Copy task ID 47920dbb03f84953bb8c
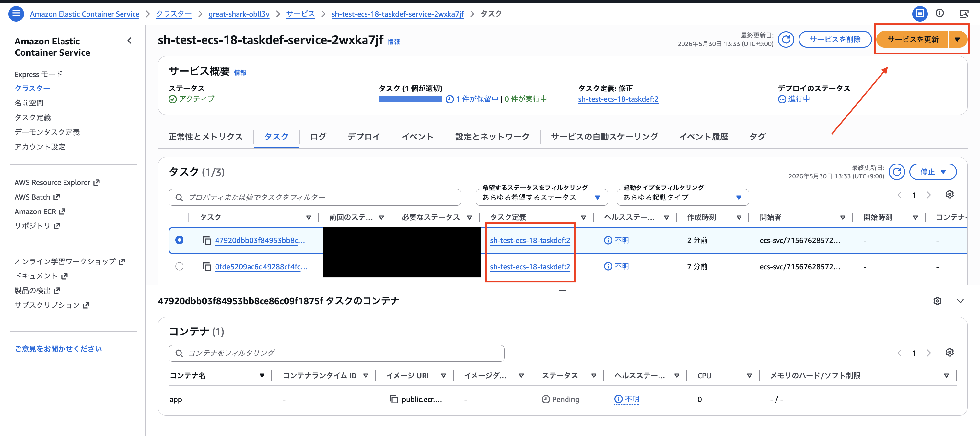This screenshot has width=980, height=436. click(x=207, y=241)
